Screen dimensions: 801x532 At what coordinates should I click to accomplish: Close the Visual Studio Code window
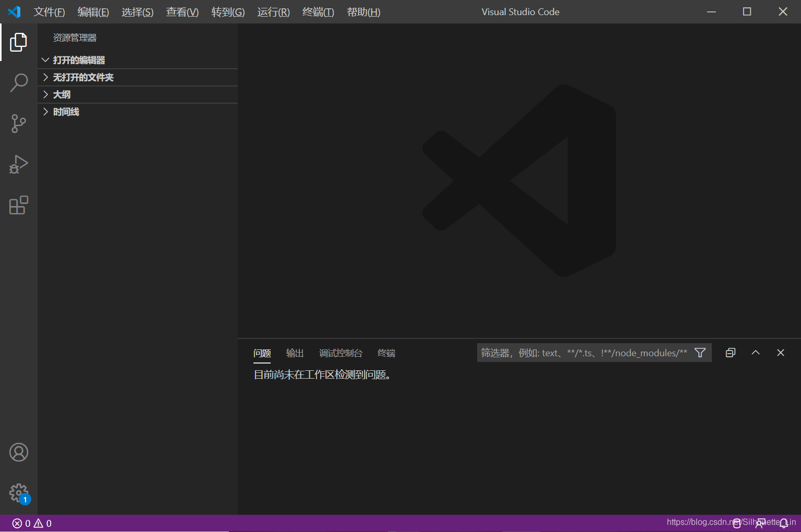(783, 11)
